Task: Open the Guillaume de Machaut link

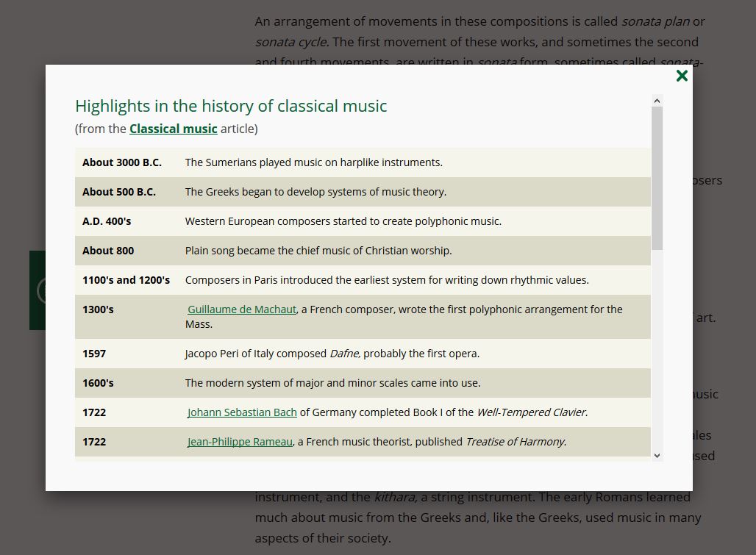Action: point(242,309)
